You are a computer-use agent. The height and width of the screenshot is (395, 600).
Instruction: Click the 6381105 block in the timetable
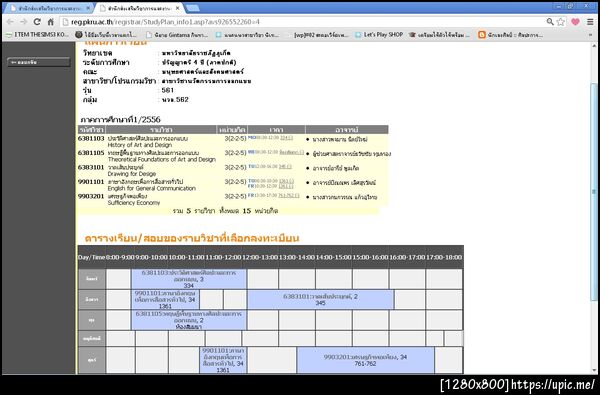[x=189, y=320]
